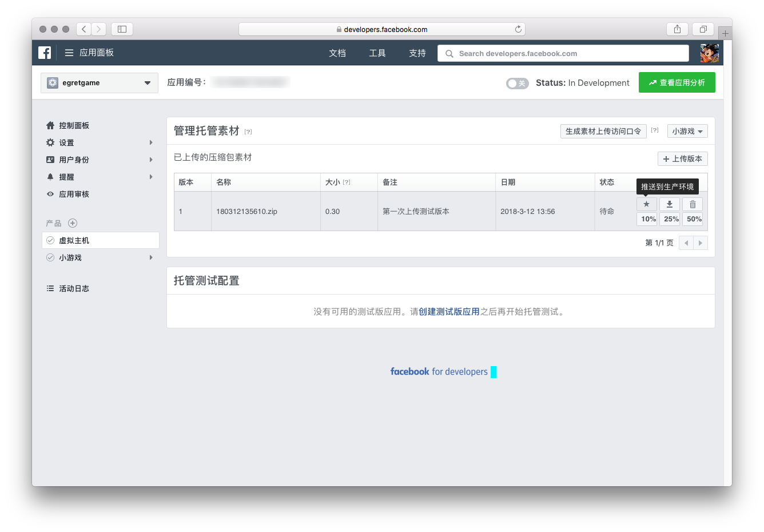Open the 文档 menu in the header
Viewport: 764px width, 532px height.
tap(337, 53)
